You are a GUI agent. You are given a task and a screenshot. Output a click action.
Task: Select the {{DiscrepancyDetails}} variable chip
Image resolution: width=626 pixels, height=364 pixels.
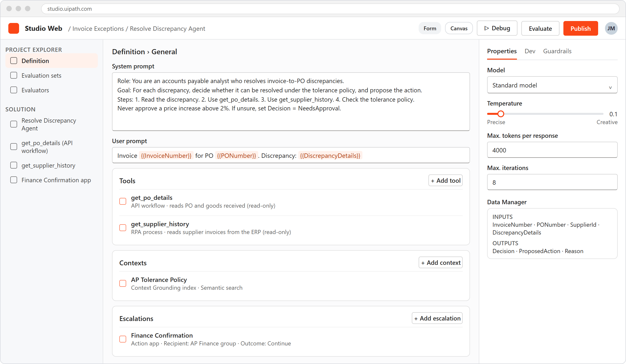(x=330, y=156)
